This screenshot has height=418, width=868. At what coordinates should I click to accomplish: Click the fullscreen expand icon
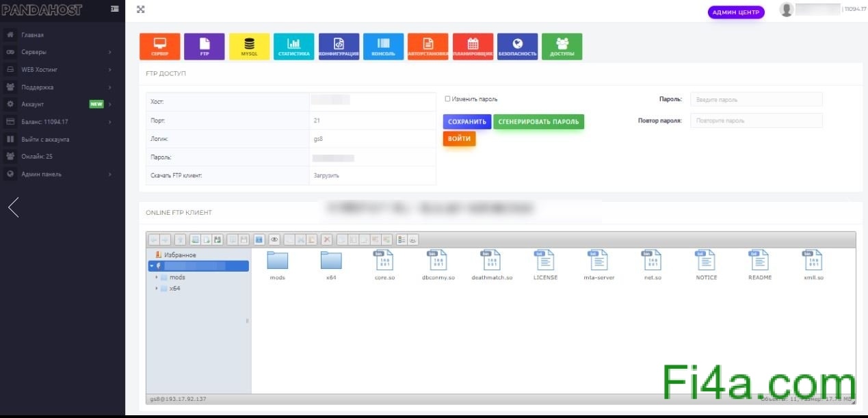click(141, 10)
